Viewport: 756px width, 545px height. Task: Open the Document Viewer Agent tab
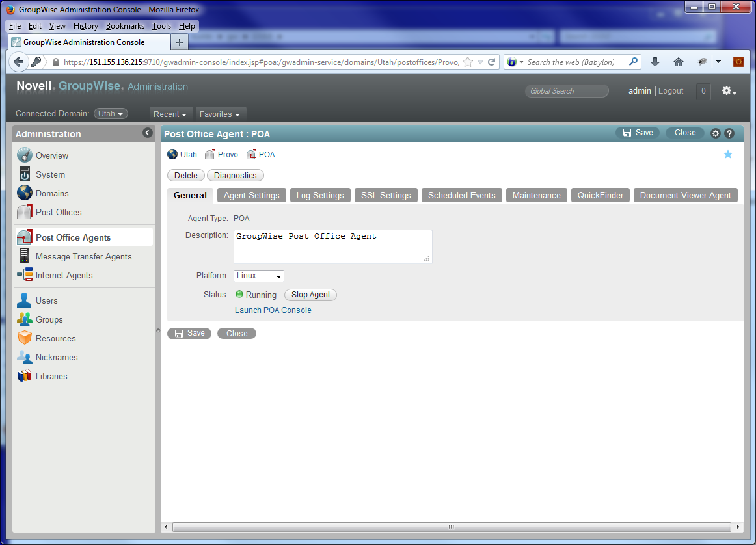[x=685, y=195]
